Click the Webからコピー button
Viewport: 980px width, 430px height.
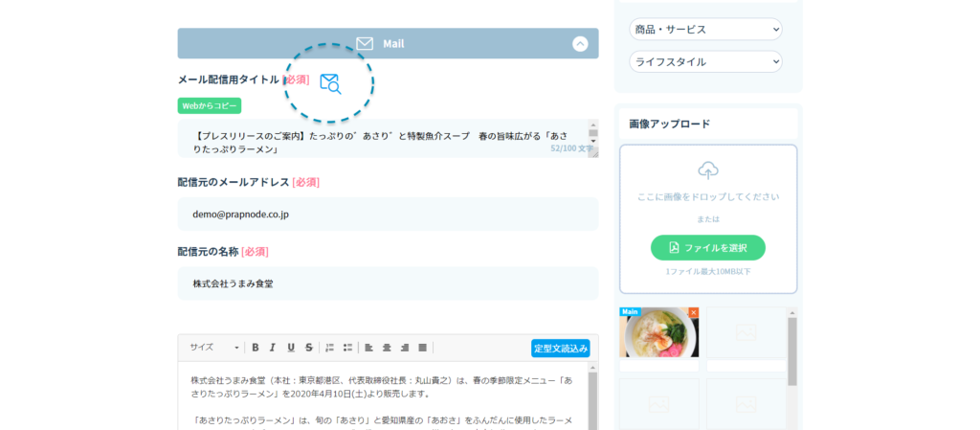(x=209, y=106)
